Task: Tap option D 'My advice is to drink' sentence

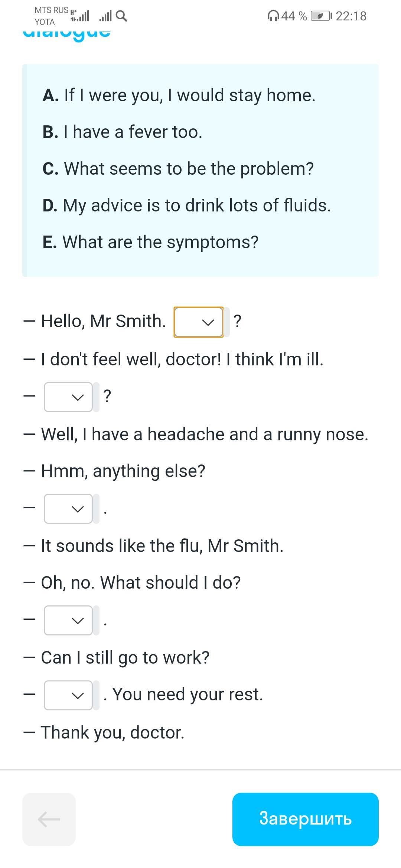Action: pyautogui.click(x=187, y=206)
